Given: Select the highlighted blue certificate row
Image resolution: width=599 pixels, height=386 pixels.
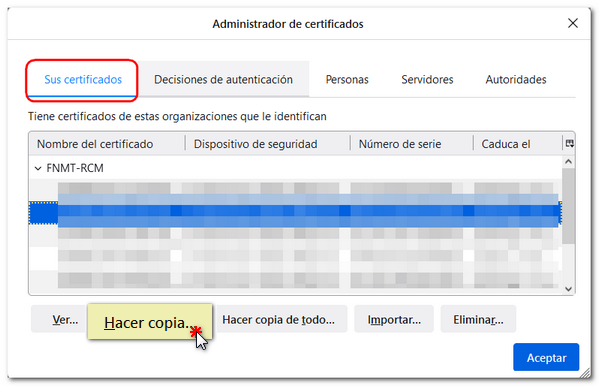Looking at the screenshot, I should [295, 211].
